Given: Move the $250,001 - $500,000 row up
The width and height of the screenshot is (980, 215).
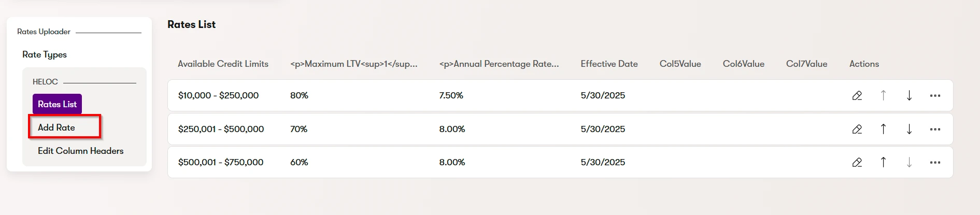Looking at the screenshot, I should click(883, 129).
